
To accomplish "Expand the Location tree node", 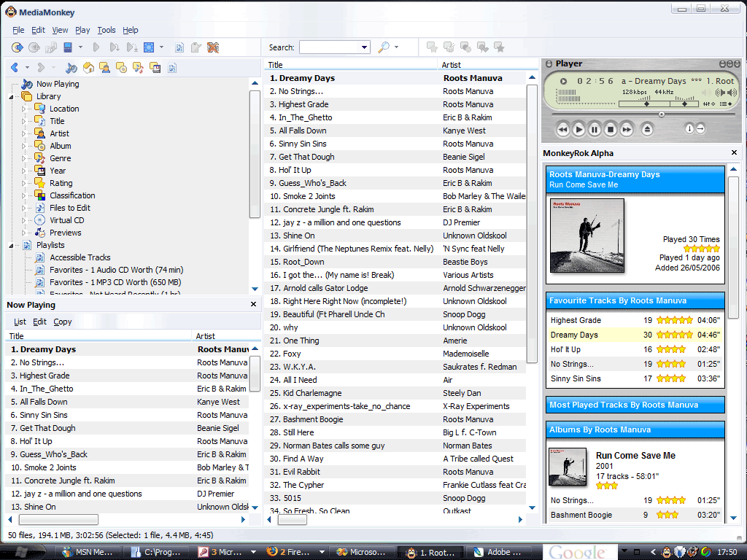I will pos(23,109).
